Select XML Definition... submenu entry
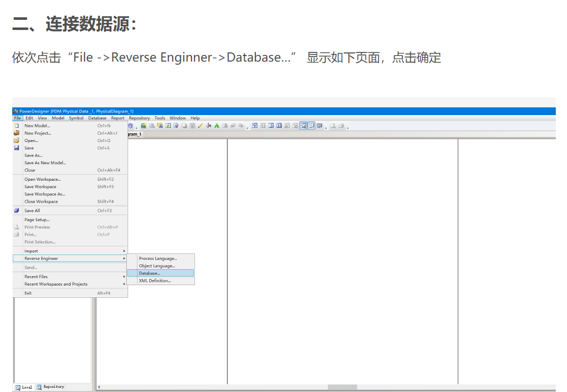This screenshot has height=392, width=567. (160, 281)
